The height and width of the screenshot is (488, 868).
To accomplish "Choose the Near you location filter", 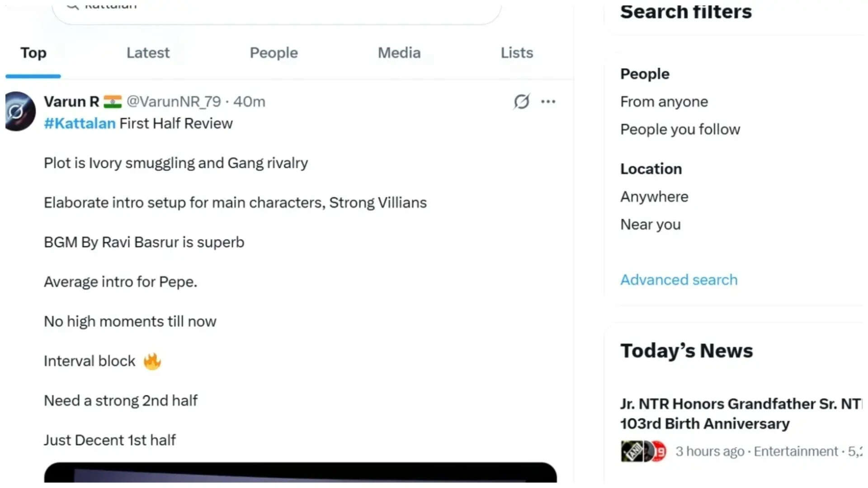I will [650, 225].
